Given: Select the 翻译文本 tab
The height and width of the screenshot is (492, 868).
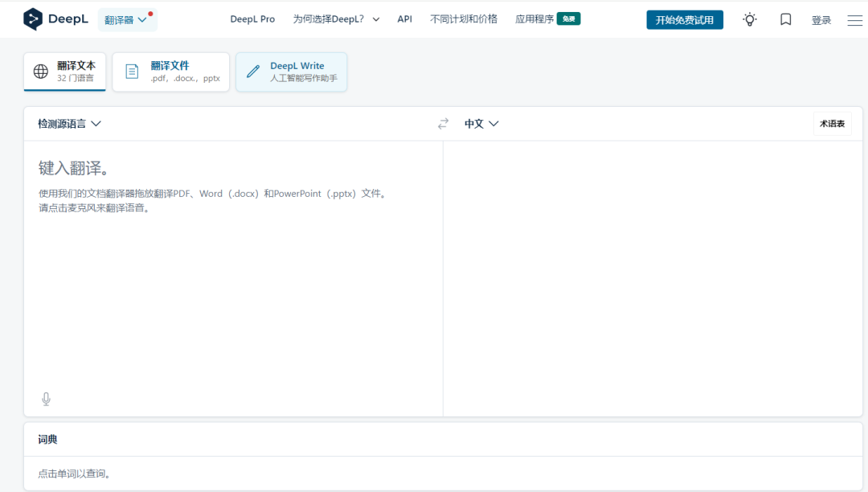Looking at the screenshot, I should coord(65,72).
